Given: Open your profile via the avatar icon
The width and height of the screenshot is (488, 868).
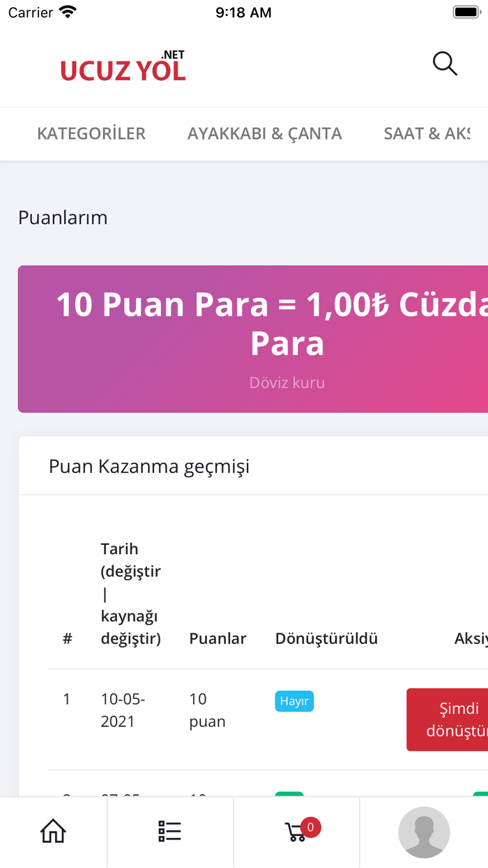Looking at the screenshot, I should pos(424,832).
